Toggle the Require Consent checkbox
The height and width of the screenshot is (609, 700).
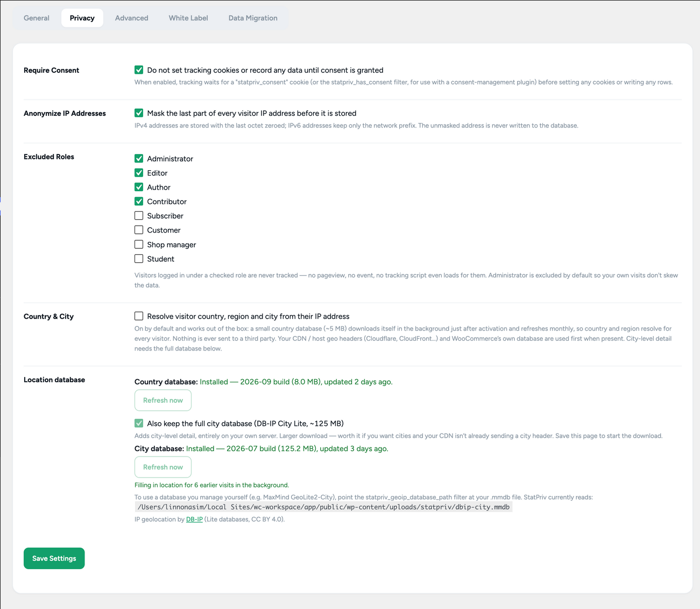(x=139, y=70)
